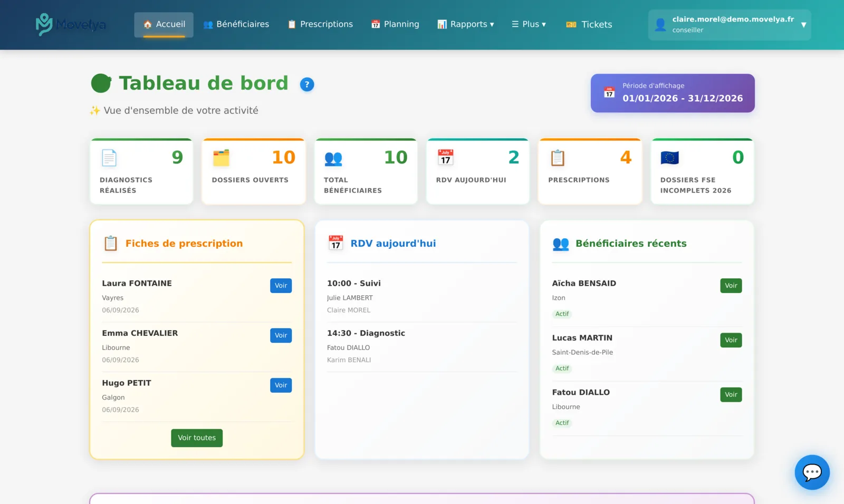Viewport: 844px width, 504px height.
Task: View Fatou DIALLO's beneficiary record
Action: (731, 395)
